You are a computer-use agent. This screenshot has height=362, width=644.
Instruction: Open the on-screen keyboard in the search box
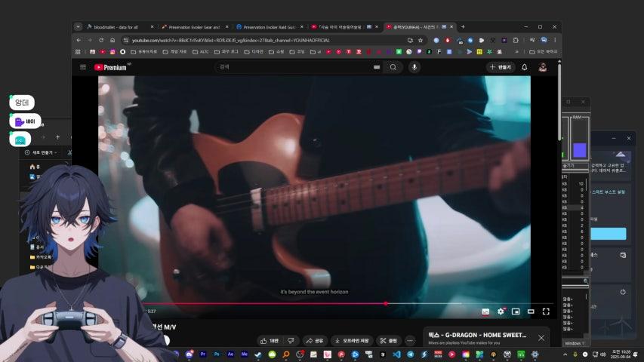coord(377,67)
